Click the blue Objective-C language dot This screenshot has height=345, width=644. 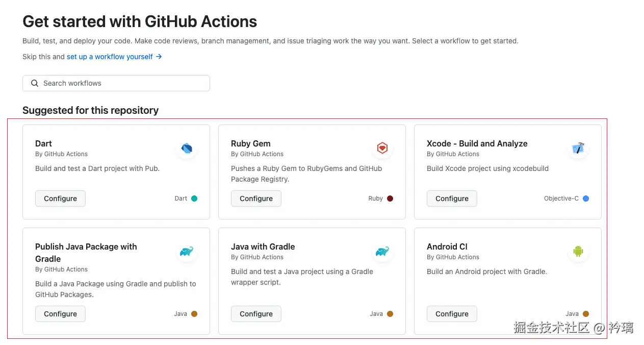(586, 199)
